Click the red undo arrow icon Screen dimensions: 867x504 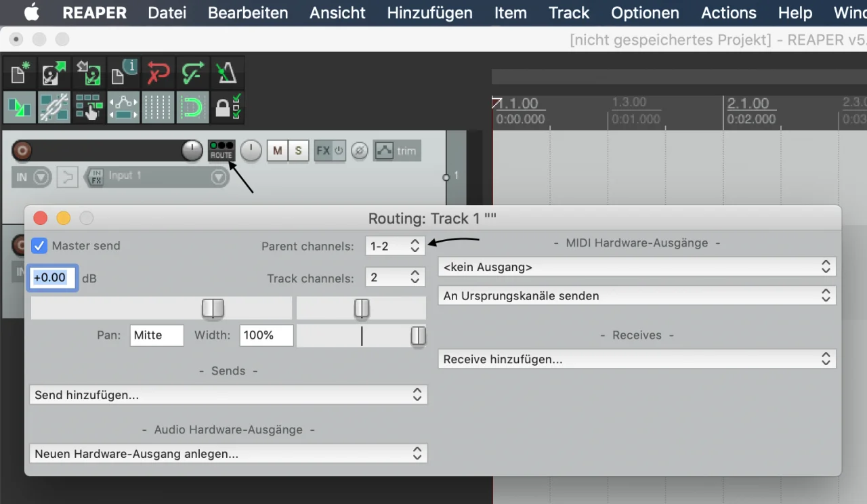(x=158, y=73)
